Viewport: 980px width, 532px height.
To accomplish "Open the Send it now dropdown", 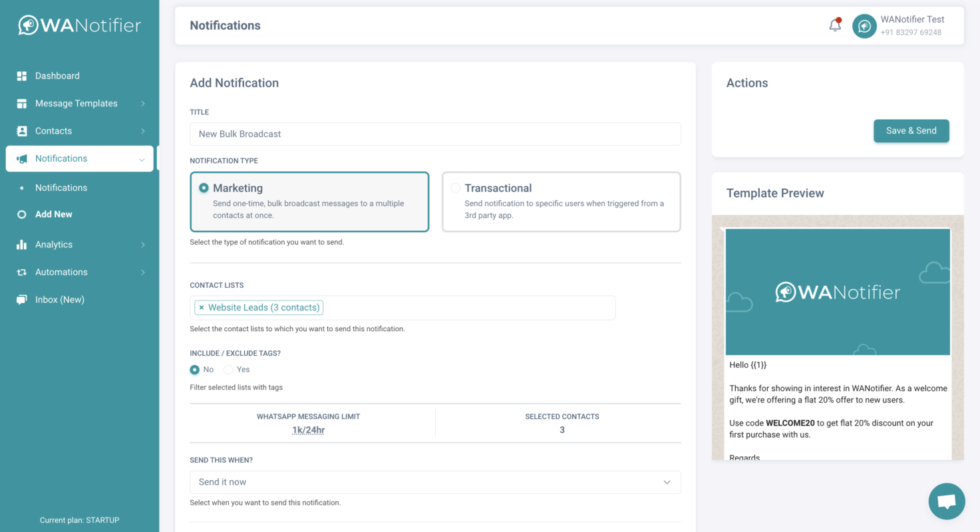I will (435, 482).
